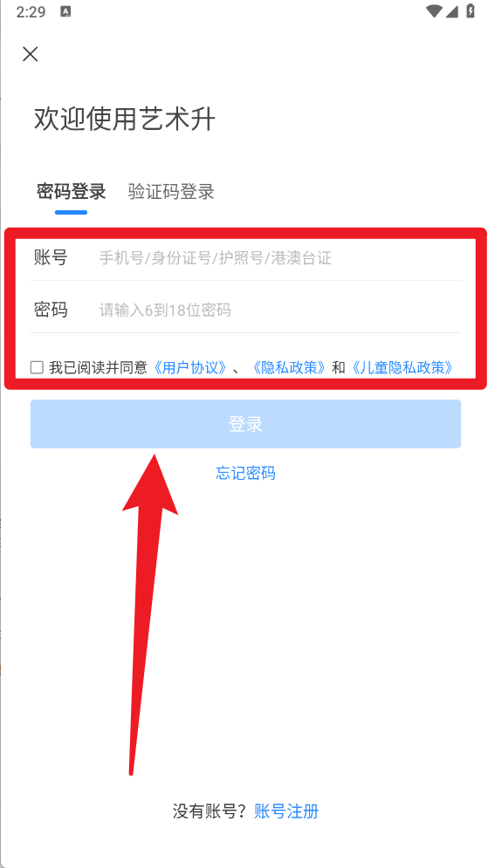Image resolution: width=488 pixels, height=868 pixels.
Task: Tap the 账号 field label
Action: pos(51,257)
